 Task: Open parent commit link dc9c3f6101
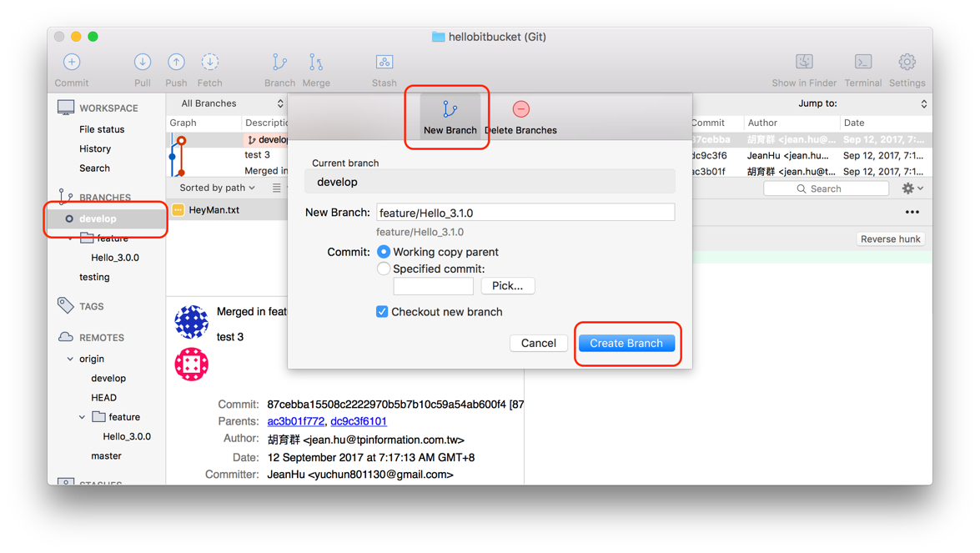click(359, 421)
